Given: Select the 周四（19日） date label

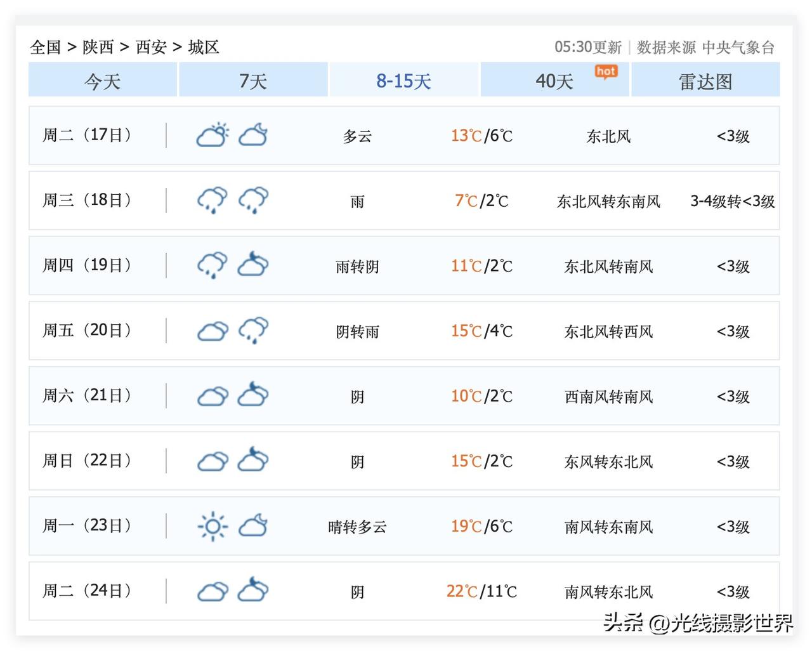Looking at the screenshot, I should [87, 265].
